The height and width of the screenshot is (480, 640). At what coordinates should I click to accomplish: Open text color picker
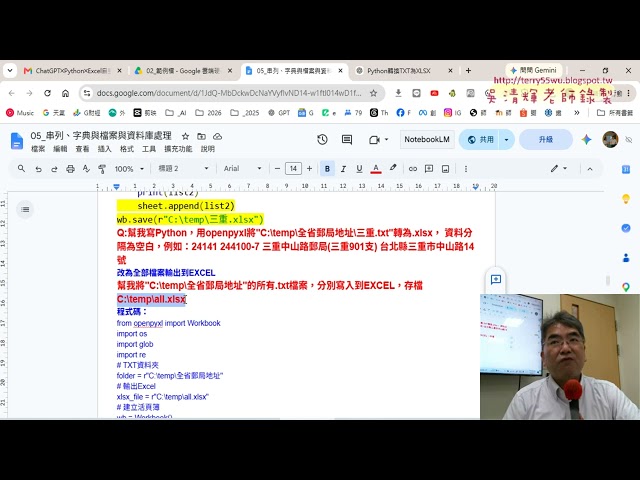376,169
